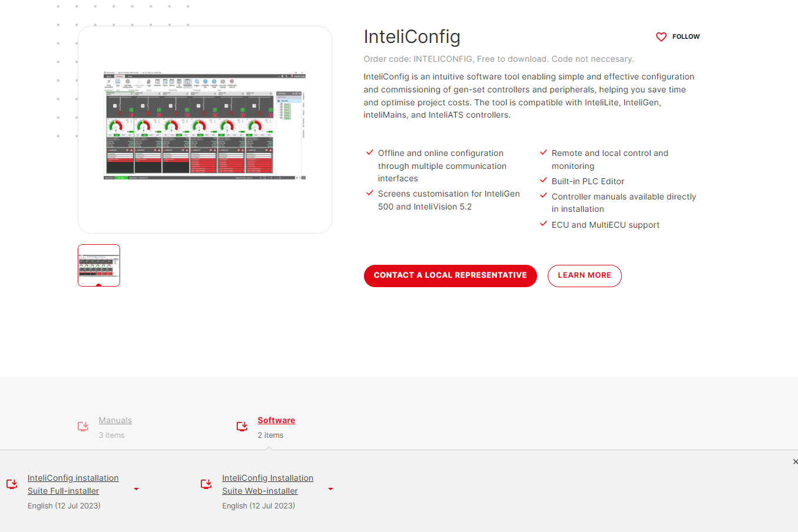This screenshot has height=532, width=798.
Task: Expand the Full-installer language dropdown arrow
Action: tap(136, 489)
